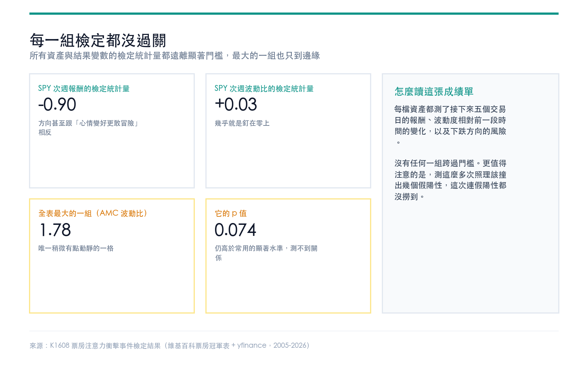Click the note 唯一稍微有點動靜的一格
The width and height of the screenshot is (588, 368).
[76, 248]
